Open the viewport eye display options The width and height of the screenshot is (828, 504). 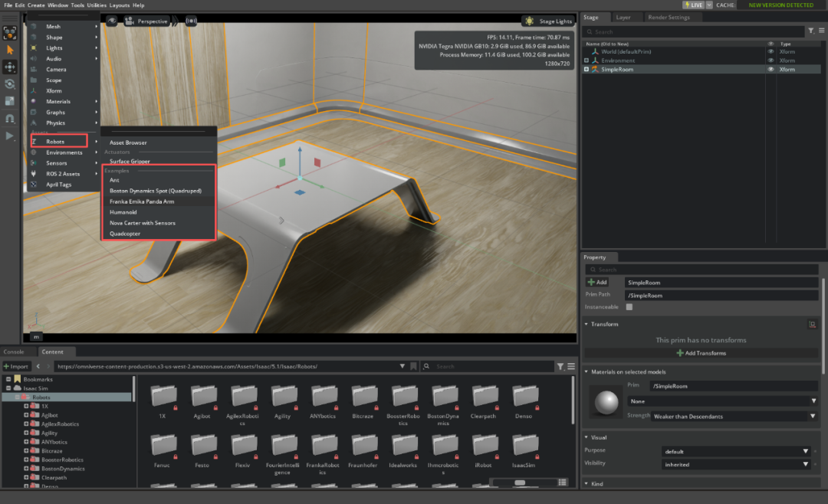(112, 21)
